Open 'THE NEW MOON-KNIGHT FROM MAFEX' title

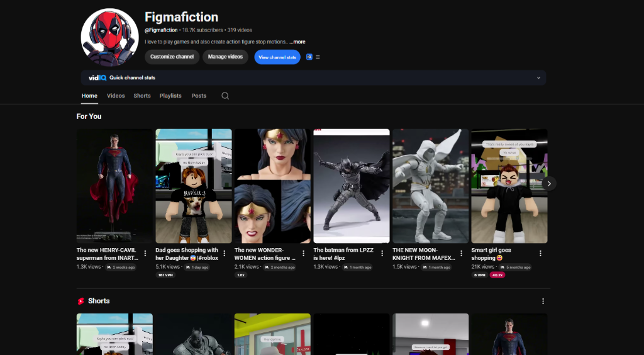click(424, 254)
